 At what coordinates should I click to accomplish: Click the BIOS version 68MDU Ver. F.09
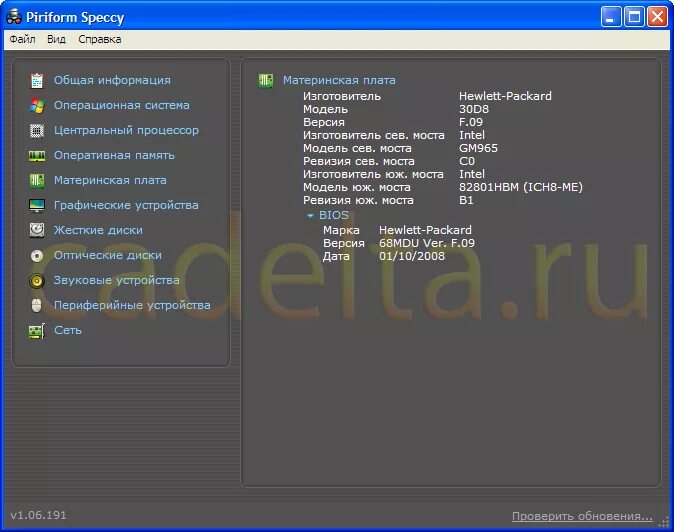coord(427,243)
